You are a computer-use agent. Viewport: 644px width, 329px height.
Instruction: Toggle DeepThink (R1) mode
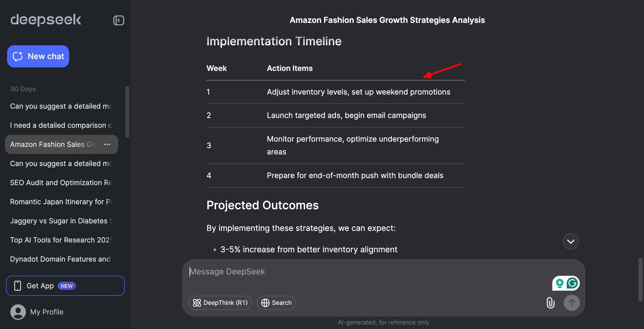pyautogui.click(x=220, y=303)
